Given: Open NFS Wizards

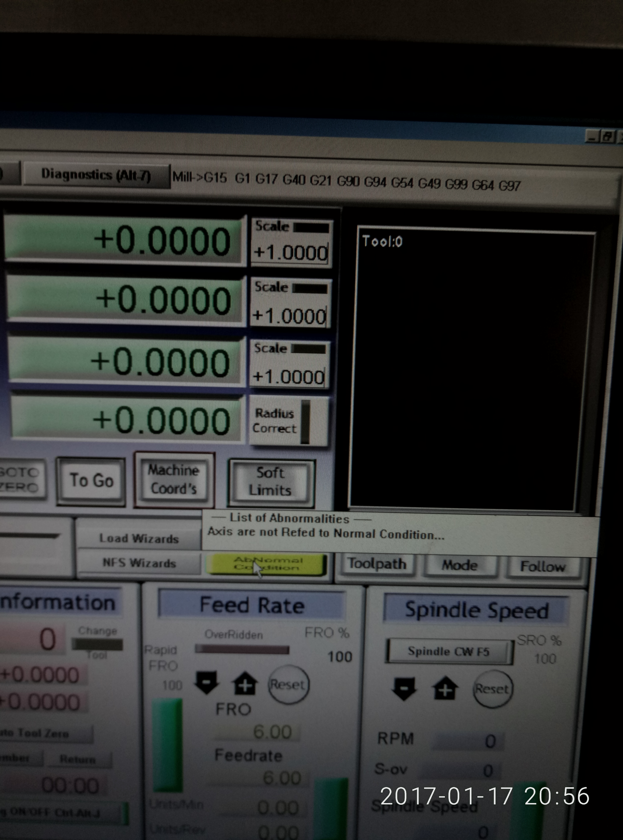Looking at the screenshot, I should click(139, 563).
